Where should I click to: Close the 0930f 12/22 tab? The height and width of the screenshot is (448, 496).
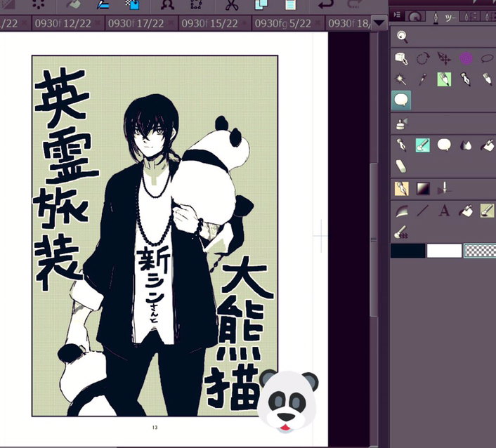pos(98,23)
